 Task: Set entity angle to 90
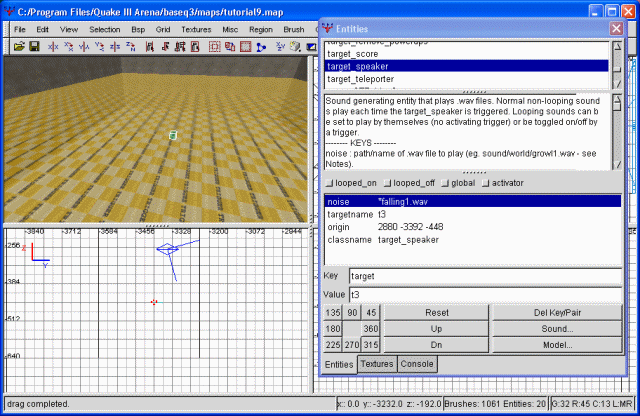click(352, 313)
